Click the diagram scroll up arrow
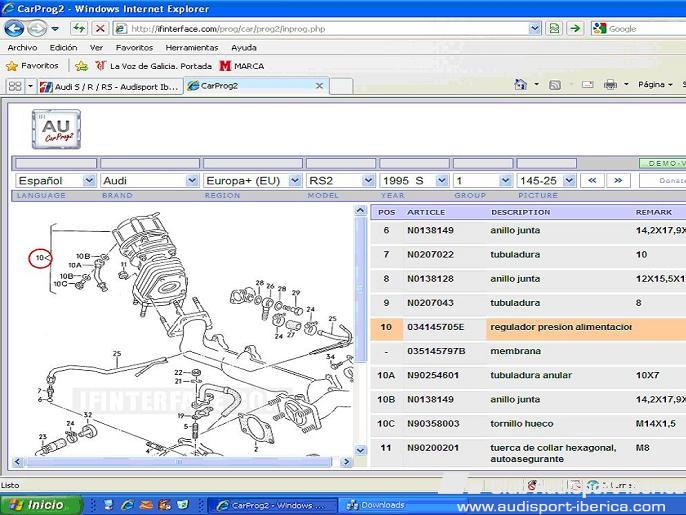This screenshot has height=515, width=686. click(x=360, y=211)
